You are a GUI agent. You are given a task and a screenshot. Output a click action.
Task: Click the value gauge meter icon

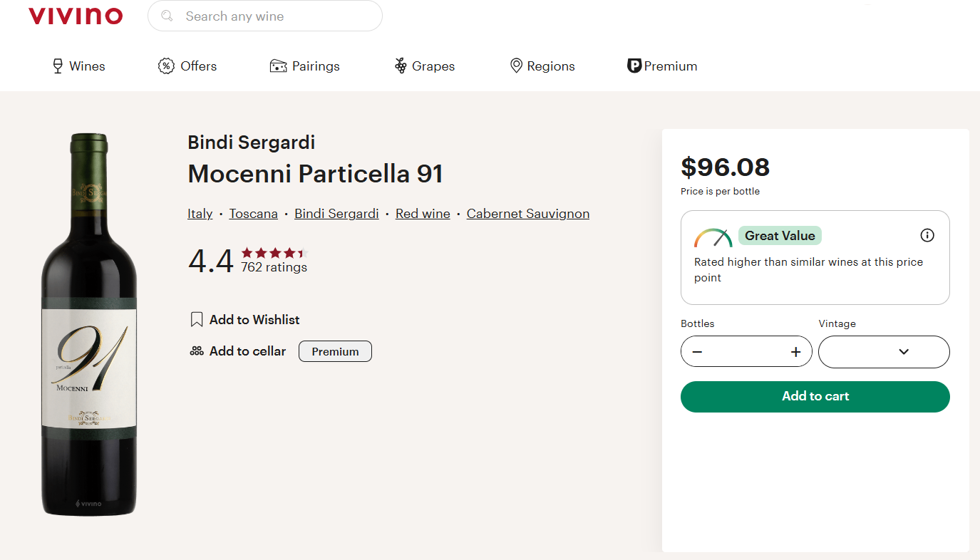click(713, 237)
